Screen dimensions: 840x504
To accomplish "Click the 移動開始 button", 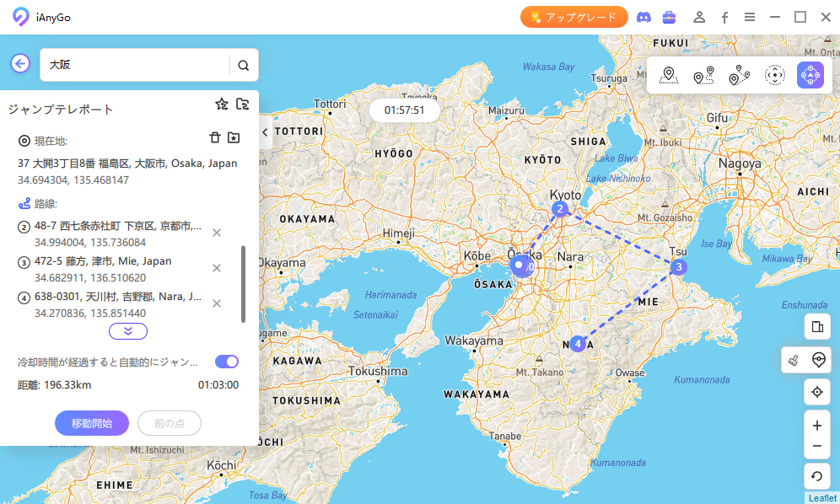I will 92,423.
